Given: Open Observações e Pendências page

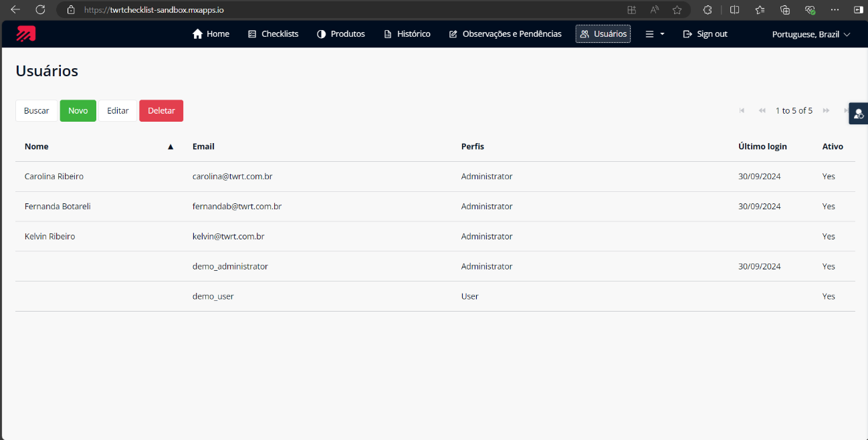Looking at the screenshot, I should tap(505, 34).
